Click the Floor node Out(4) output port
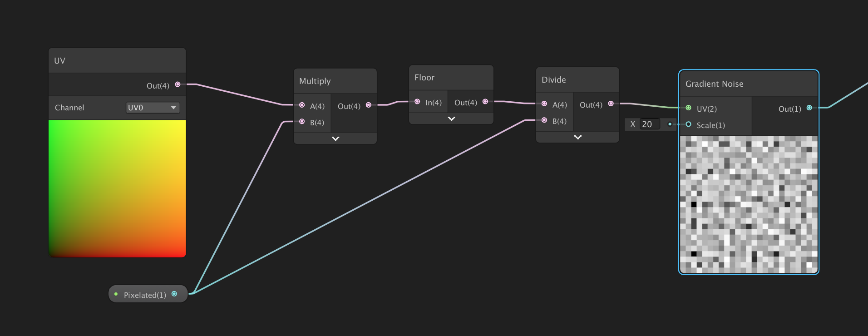Viewport: 868px width, 336px height. 485,102
